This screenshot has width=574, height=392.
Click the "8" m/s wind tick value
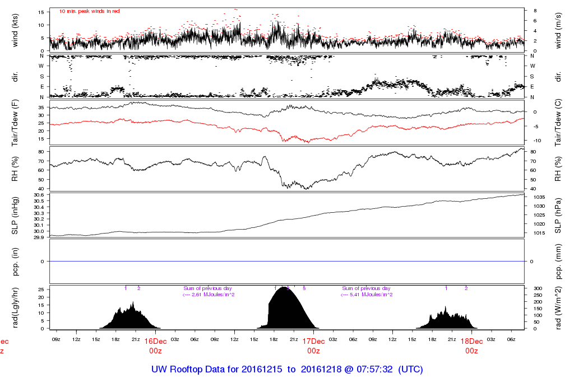coord(535,11)
